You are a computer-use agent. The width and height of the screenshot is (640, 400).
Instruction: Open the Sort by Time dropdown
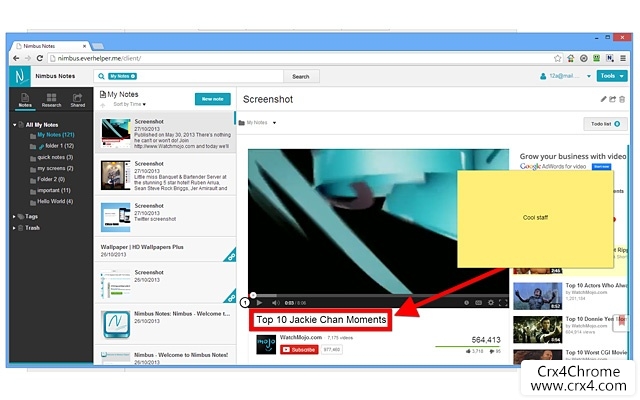coord(129,104)
